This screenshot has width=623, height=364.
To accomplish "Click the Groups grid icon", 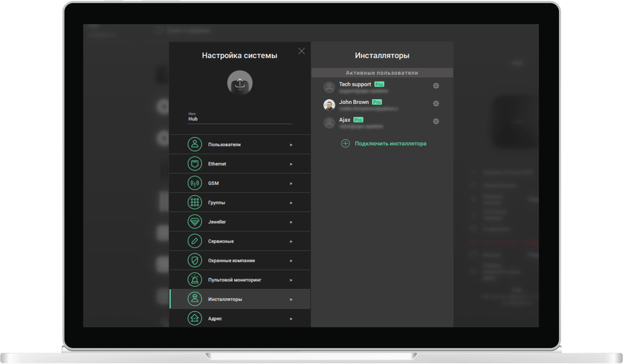I will coord(195,203).
